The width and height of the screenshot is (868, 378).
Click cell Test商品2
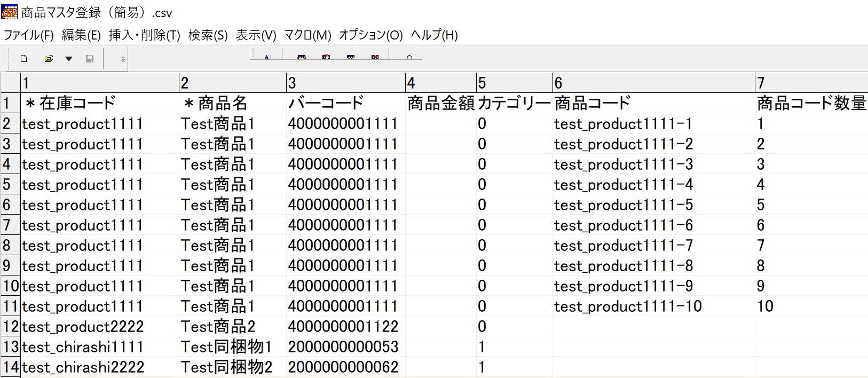coord(233,326)
